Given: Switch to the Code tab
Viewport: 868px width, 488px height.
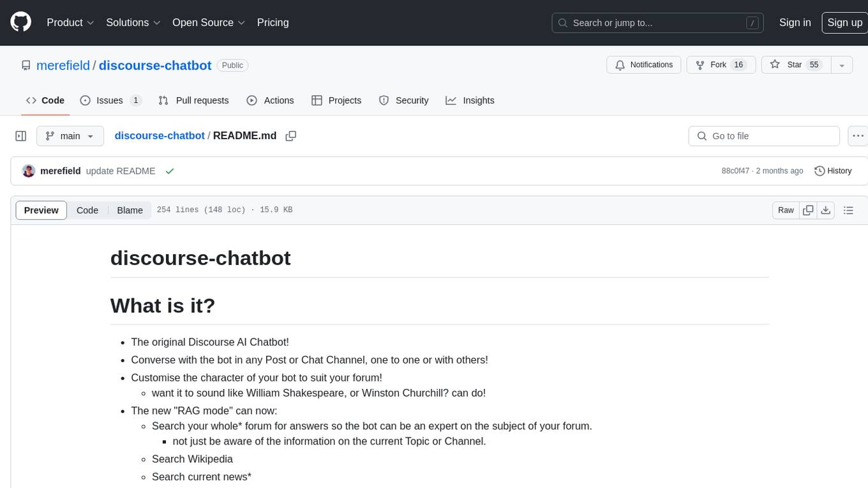Looking at the screenshot, I should [x=45, y=100].
